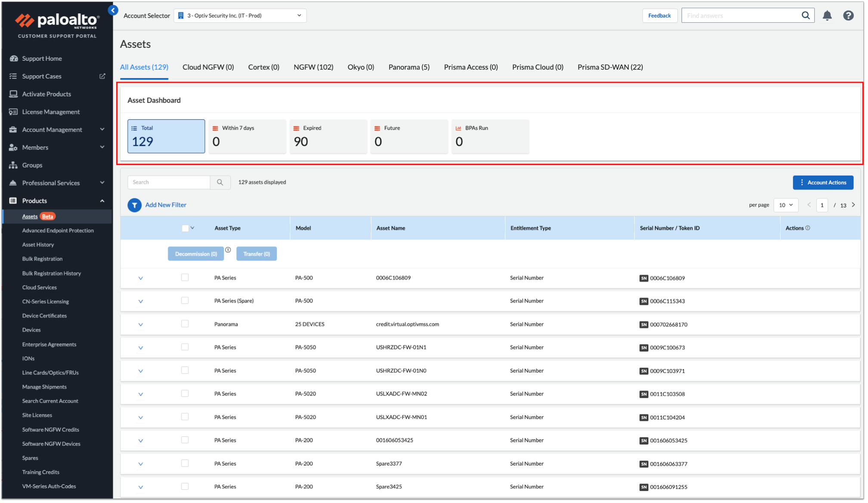Select the Panorama 25 DEVICES row checkbox
The width and height of the screenshot is (868, 503).
(x=185, y=324)
